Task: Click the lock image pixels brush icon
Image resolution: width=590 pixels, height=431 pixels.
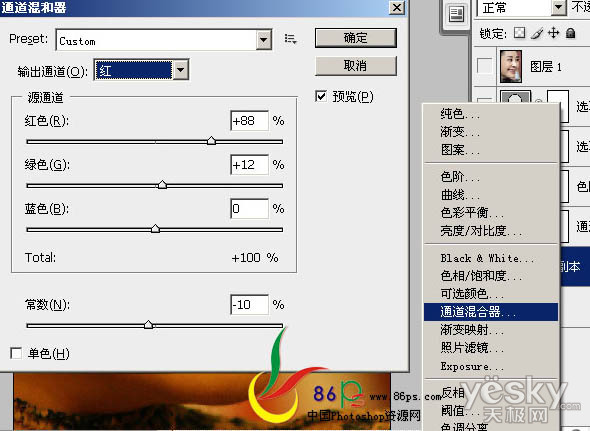Action: coord(537,33)
